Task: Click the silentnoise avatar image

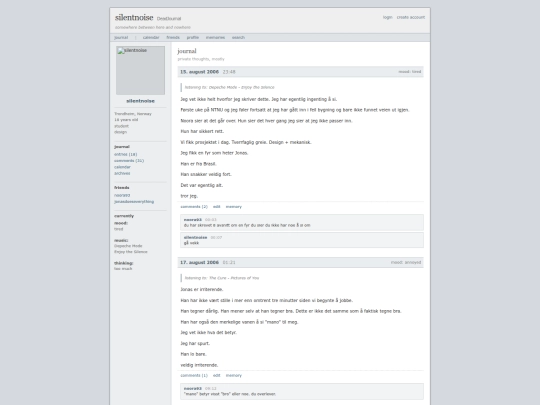Action: point(140,71)
